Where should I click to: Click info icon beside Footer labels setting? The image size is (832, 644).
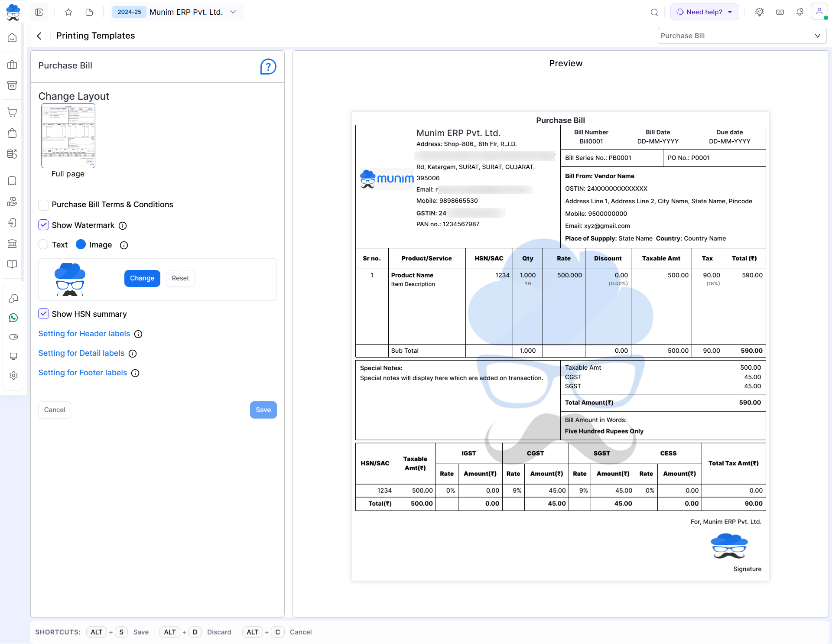(x=135, y=373)
